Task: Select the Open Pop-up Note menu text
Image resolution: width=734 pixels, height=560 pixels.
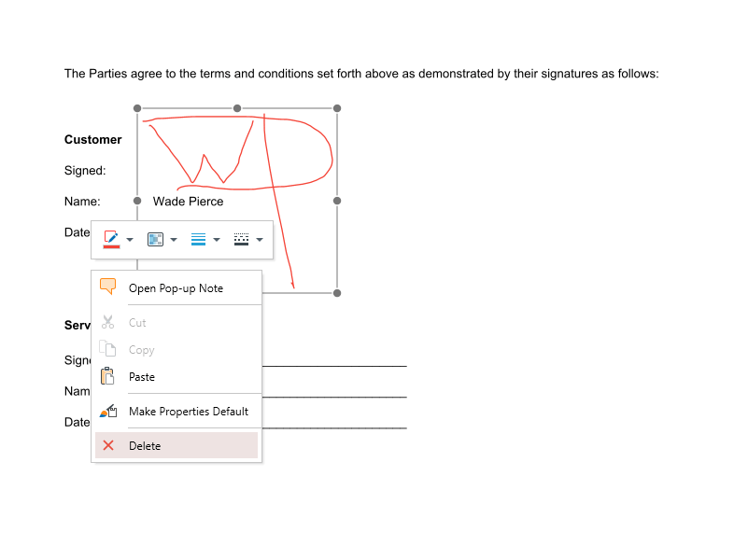Action: click(x=176, y=288)
